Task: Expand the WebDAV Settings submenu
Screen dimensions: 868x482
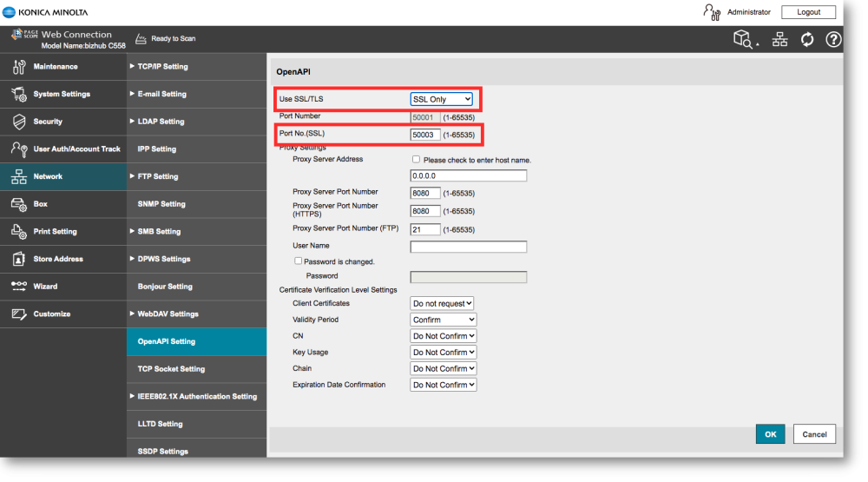Action: (196, 314)
